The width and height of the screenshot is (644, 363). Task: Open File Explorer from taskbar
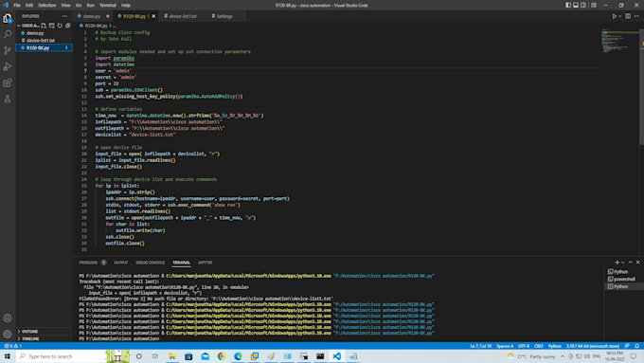click(x=172, y=356)
